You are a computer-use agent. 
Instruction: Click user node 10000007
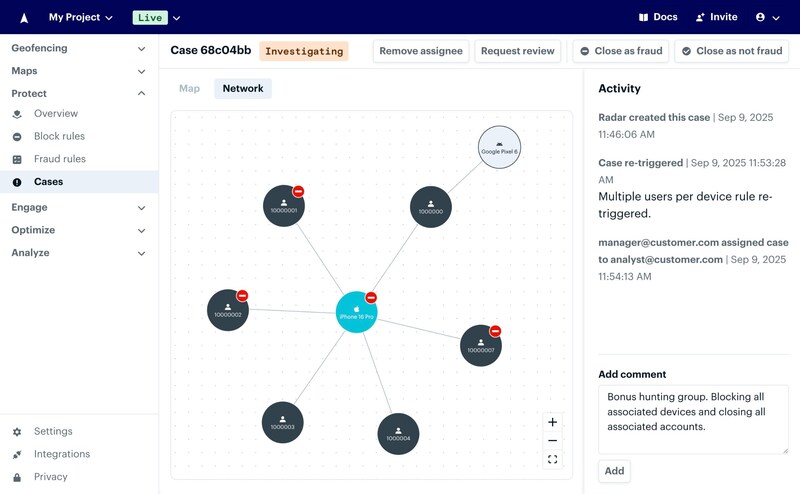coord(481,346)
